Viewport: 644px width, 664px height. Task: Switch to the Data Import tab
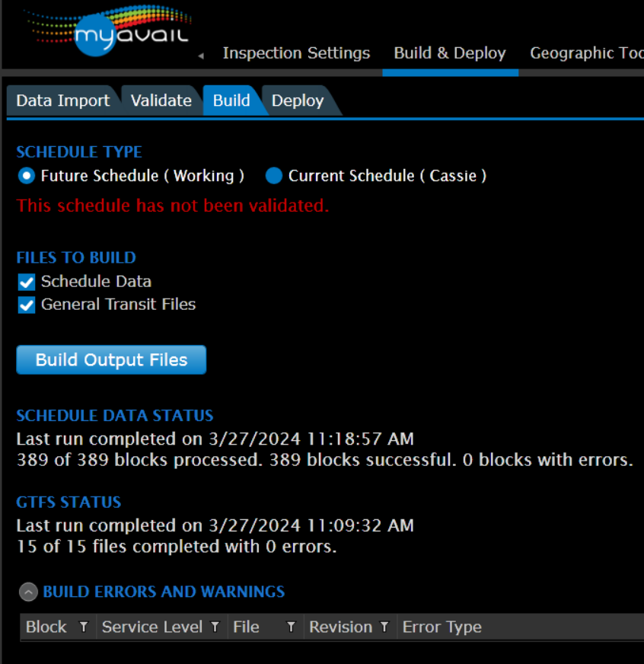(x=62, y=101)
